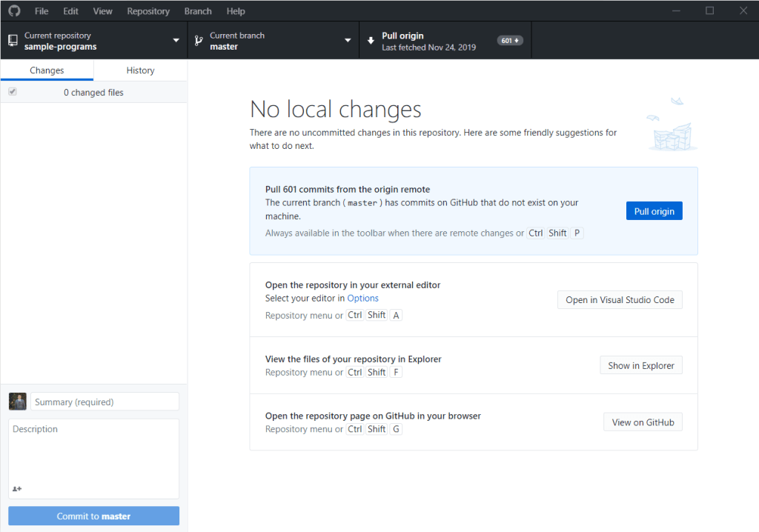Click 'Last fetched Nov 24, 2019' text
This screenshot has height=532, width=759.
pos(429,47)
